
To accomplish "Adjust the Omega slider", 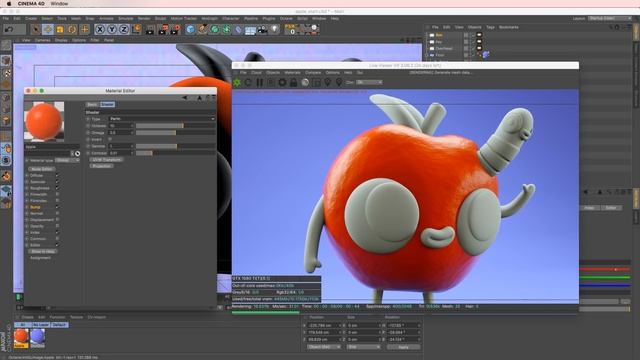I will [176, 133].
